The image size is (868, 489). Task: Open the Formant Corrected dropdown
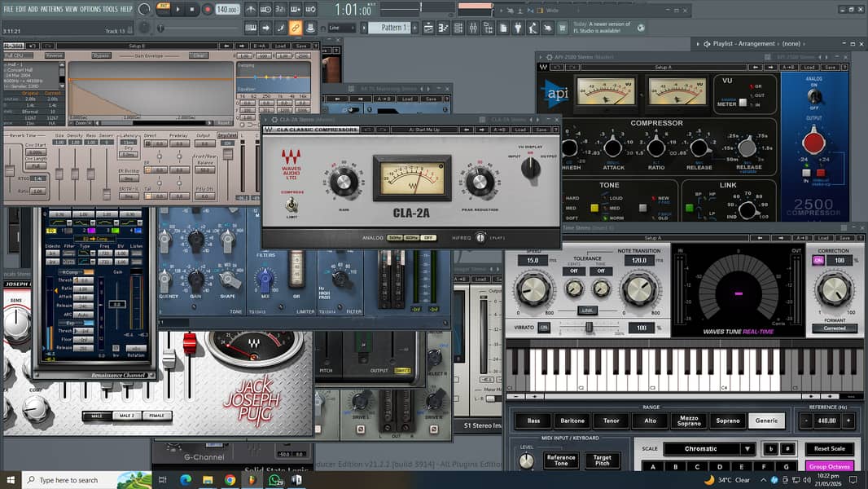click(x=835, y=328)
